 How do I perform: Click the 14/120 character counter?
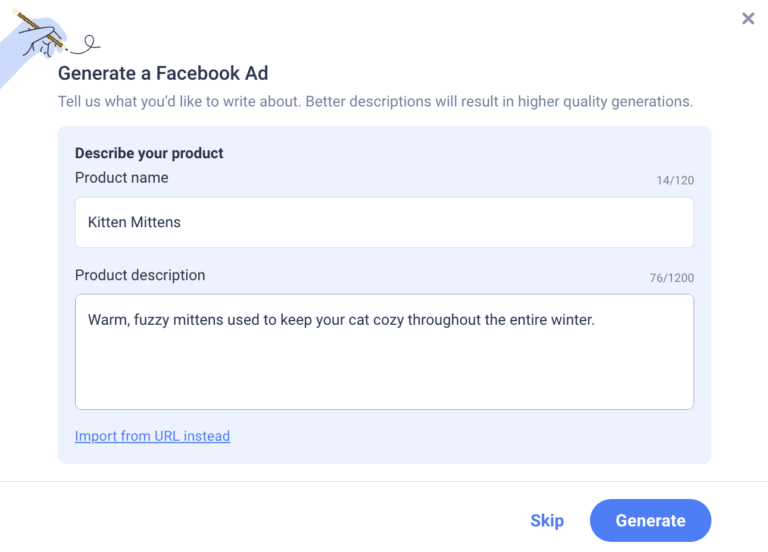pos(675,181)
